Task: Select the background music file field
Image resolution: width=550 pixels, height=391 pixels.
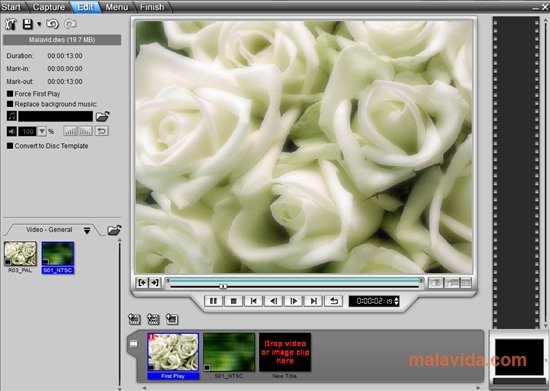Action: click(55, 116)
